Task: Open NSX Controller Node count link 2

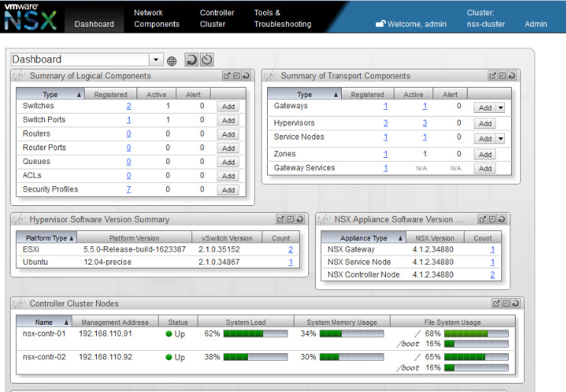Action: click(492, 275)
